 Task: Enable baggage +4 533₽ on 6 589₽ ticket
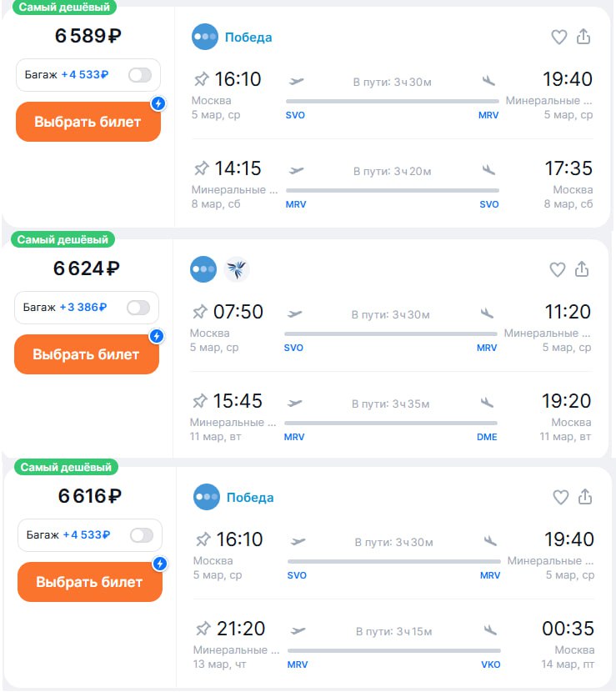tap(140, 75)
